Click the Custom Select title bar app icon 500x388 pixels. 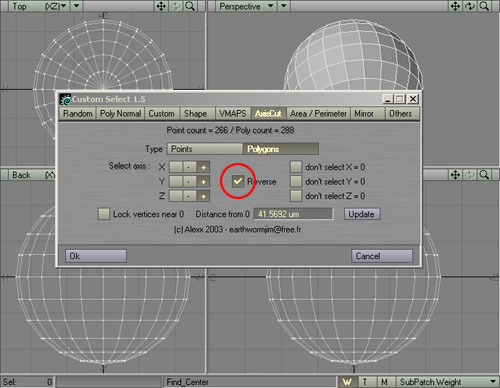[65, 99]
